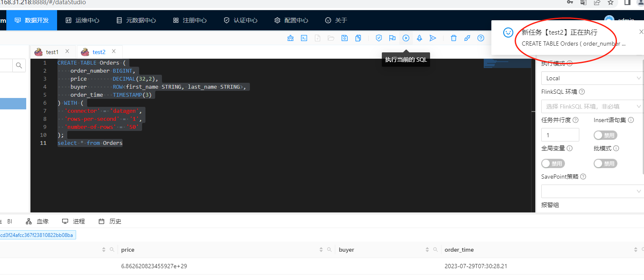Image resolution: width=644 pixels, height=280 pixels.
Task: Open help via the question mark toolbar icon
Action: 481,38
